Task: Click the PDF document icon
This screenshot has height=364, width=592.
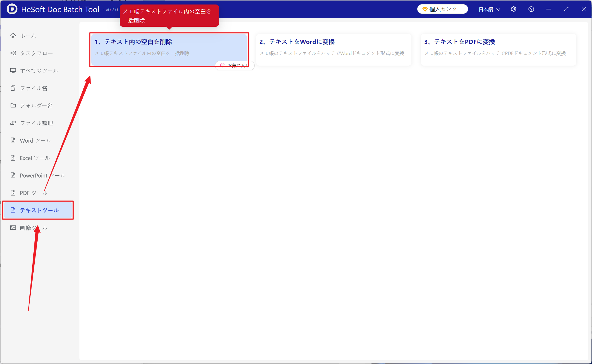Action: point(13,193)
